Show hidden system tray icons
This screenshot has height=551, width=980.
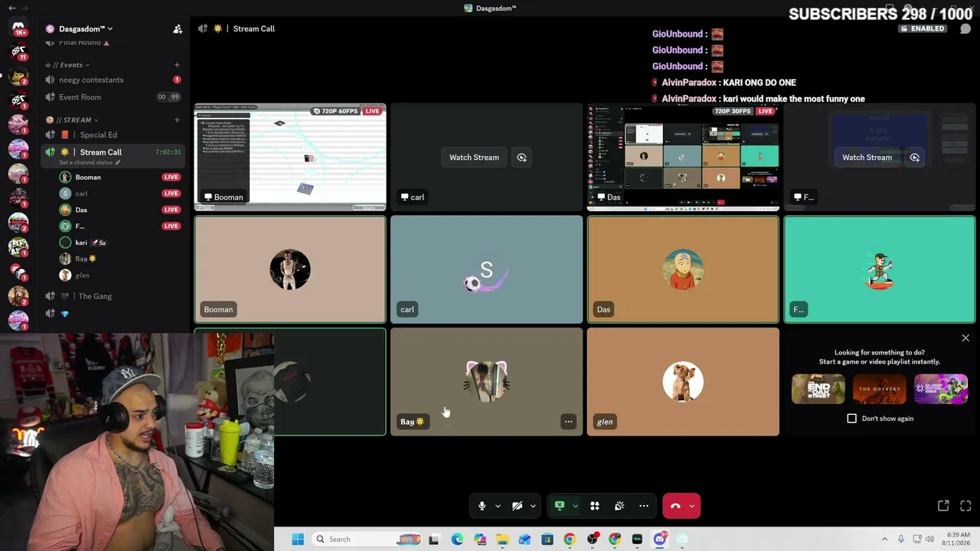(x=884, y=540)
